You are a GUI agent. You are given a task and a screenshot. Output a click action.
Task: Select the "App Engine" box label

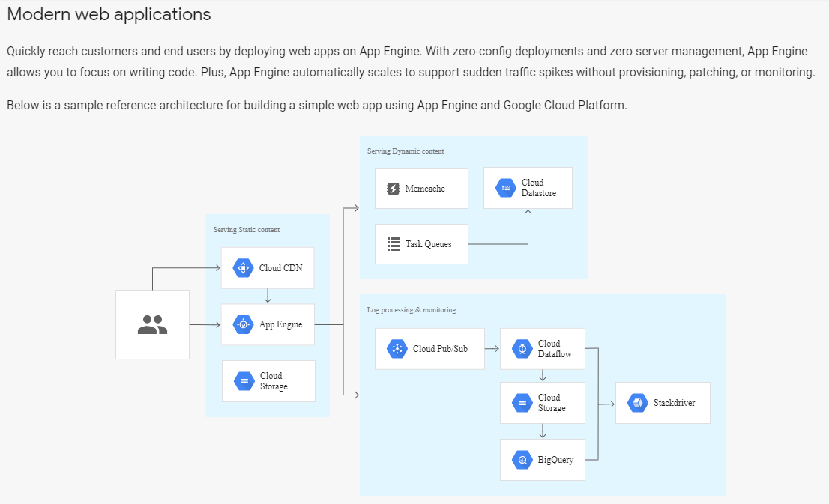(281, 324)
